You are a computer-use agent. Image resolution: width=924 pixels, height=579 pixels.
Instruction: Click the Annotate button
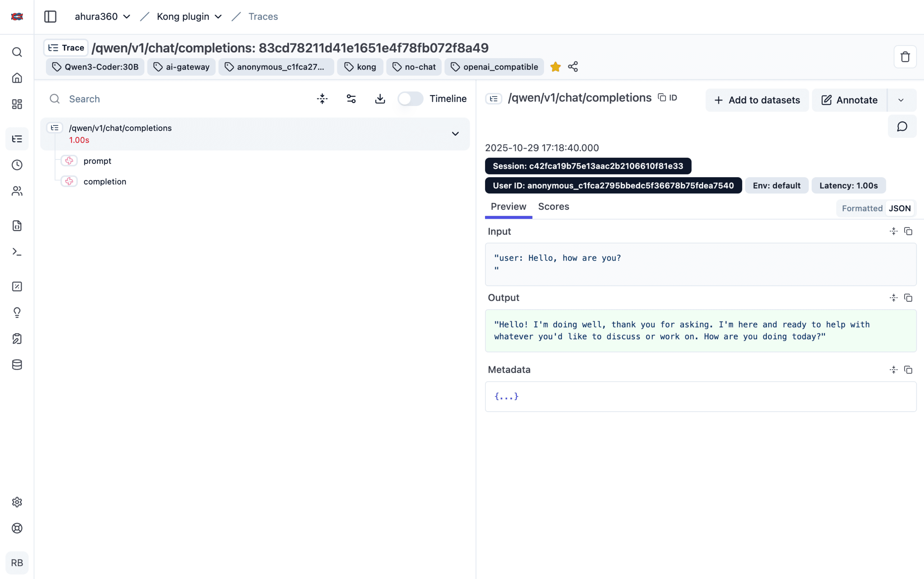[848, 100]
